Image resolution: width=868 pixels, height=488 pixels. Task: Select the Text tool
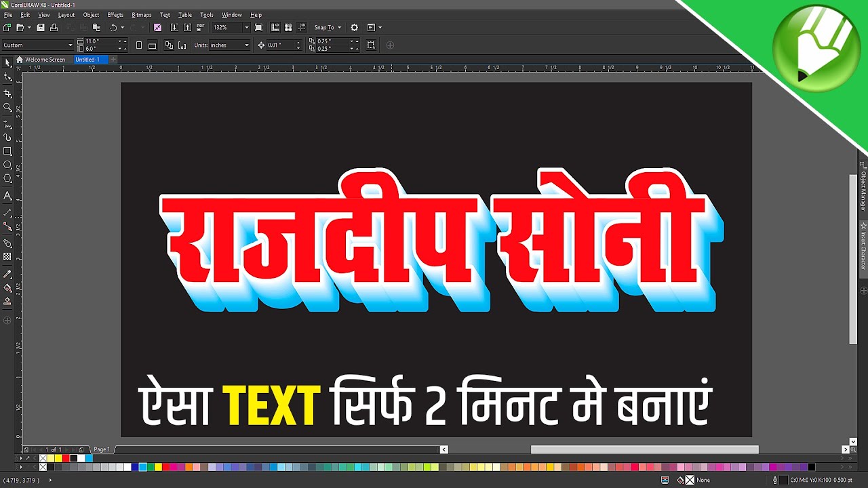pyautogui.click(x=7, y=196)
